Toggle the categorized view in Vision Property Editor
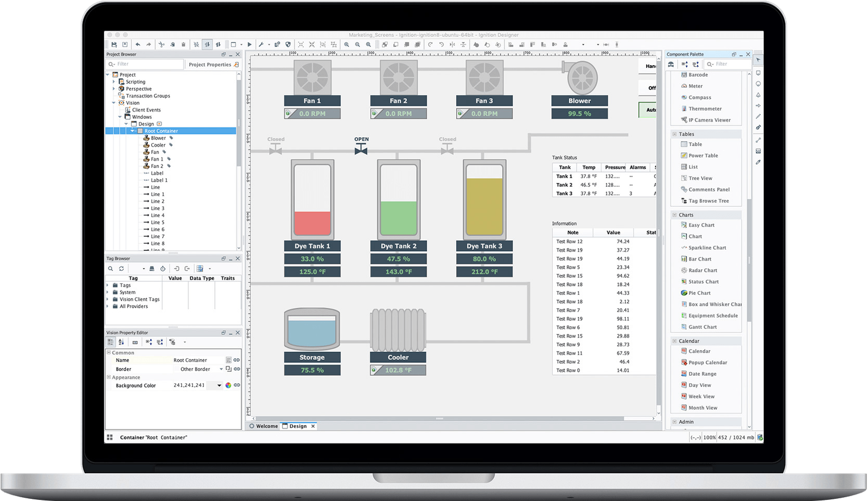The image size is (868, 501). coord(111,342)
